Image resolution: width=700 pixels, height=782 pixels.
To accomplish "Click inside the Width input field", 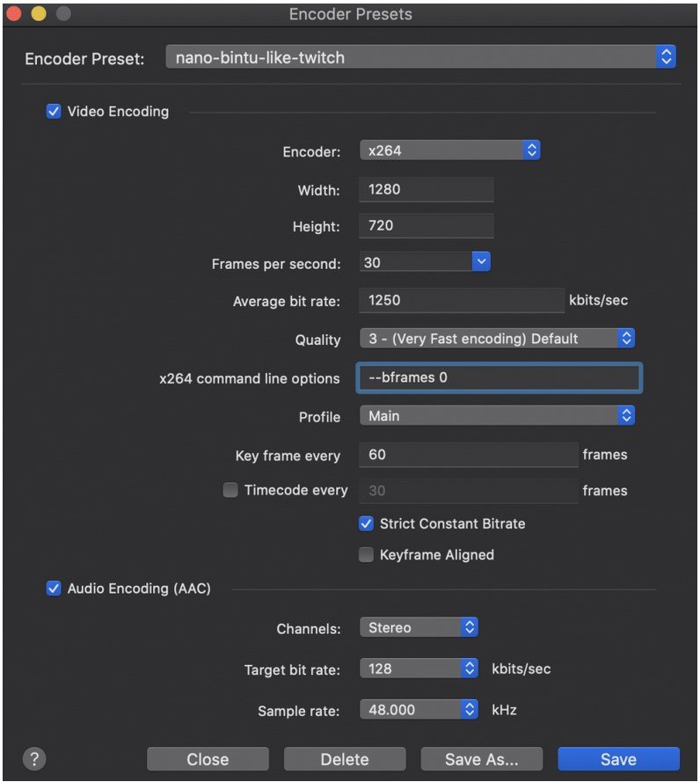I will coord(426,190).
